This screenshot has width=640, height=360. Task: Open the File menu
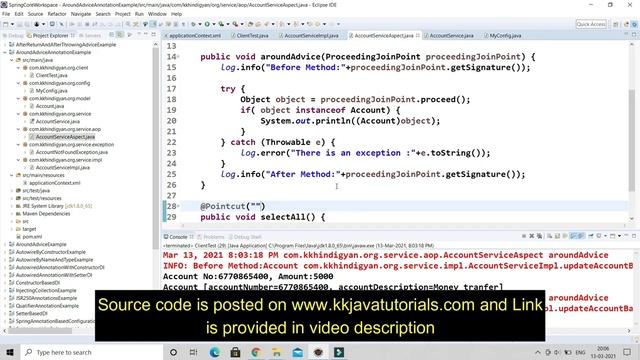point(6,14)
